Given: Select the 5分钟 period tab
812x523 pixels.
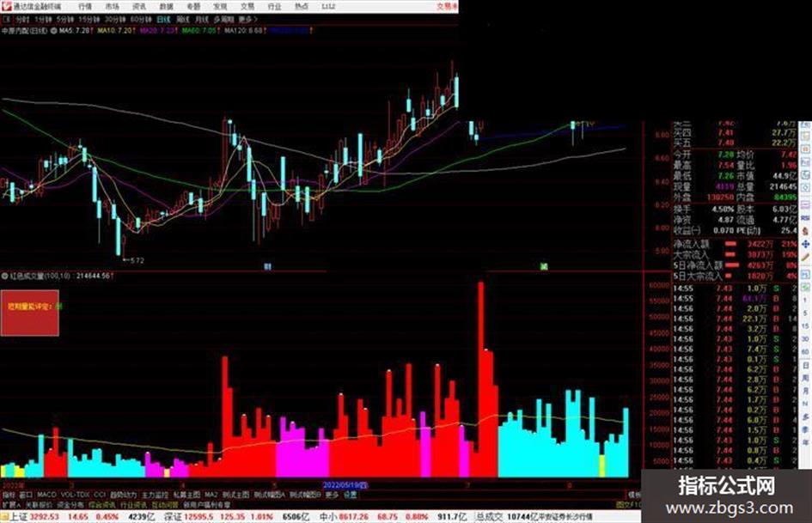Looking at the screenshot, I should coord(64,19).
